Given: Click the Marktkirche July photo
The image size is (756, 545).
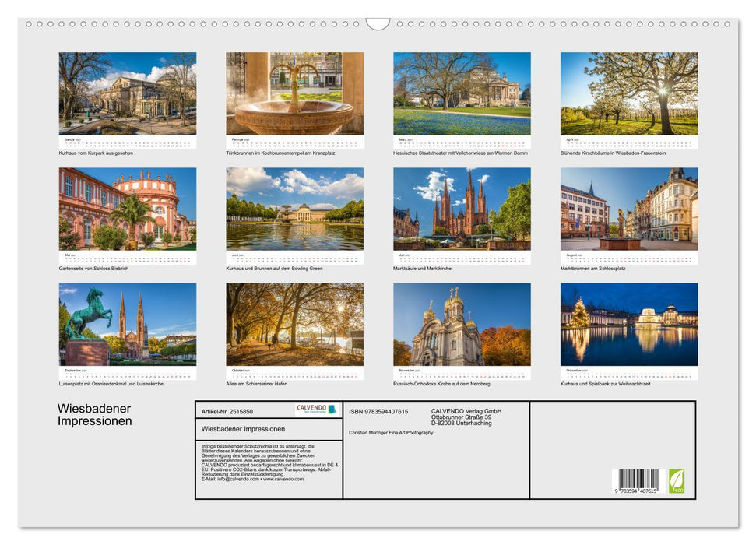Looking at the screenshot, I should (462, 209).
